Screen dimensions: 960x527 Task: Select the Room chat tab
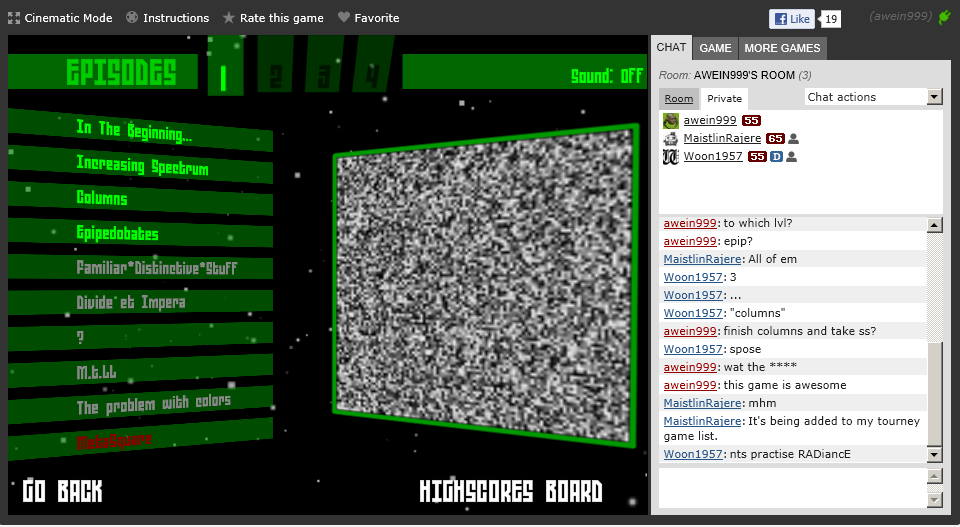coord(679,99)
